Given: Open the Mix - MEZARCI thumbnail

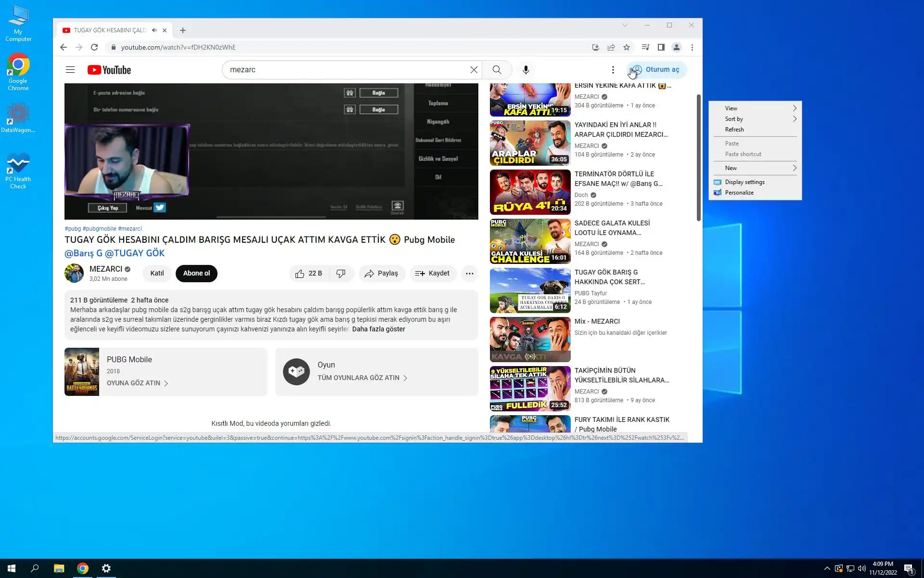Looking at the screenshot, I should pyautogui.click(x=530, y=340).
